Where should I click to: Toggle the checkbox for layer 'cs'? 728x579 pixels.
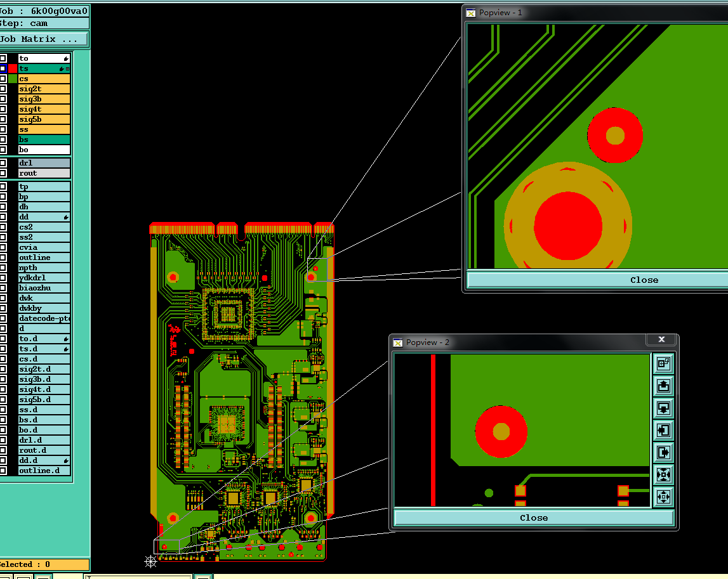(x=3, y=79)
